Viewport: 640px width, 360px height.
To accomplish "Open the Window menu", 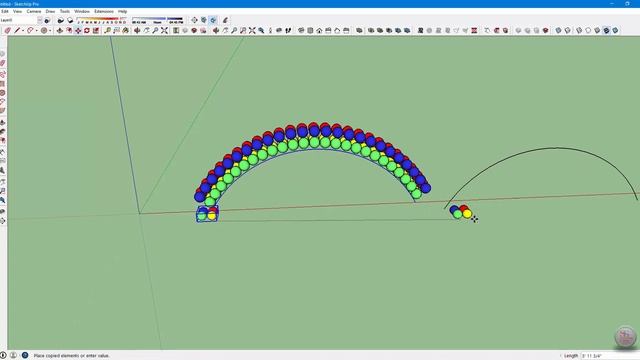I will [x=82, y=11].
